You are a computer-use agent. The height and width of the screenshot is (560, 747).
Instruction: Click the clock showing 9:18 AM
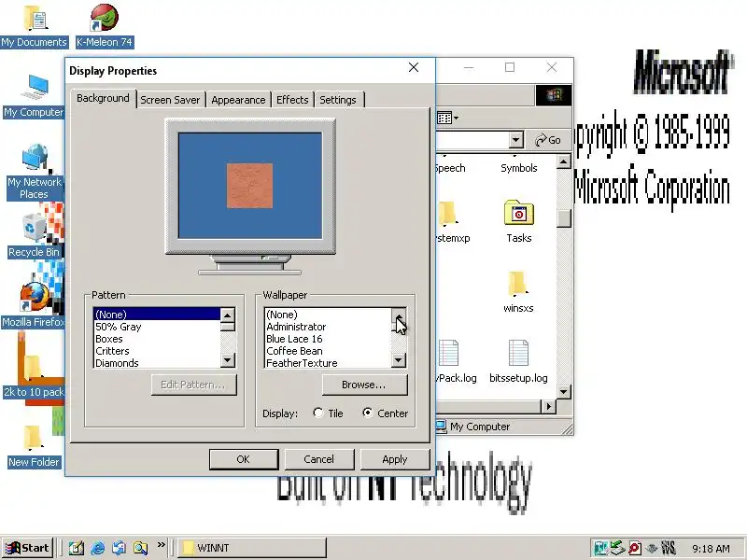pos(711,549)
